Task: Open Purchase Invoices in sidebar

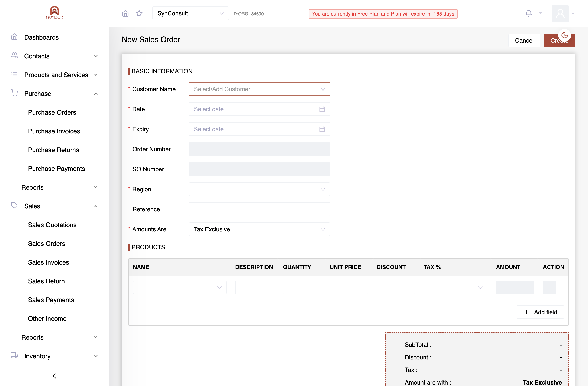Action: tap(54, 131)
